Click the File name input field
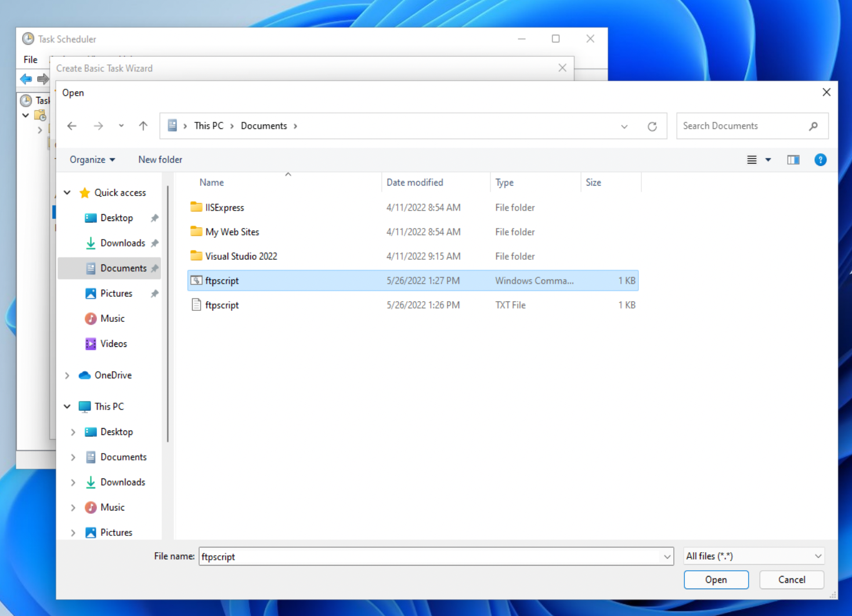 tap(429, 556)
